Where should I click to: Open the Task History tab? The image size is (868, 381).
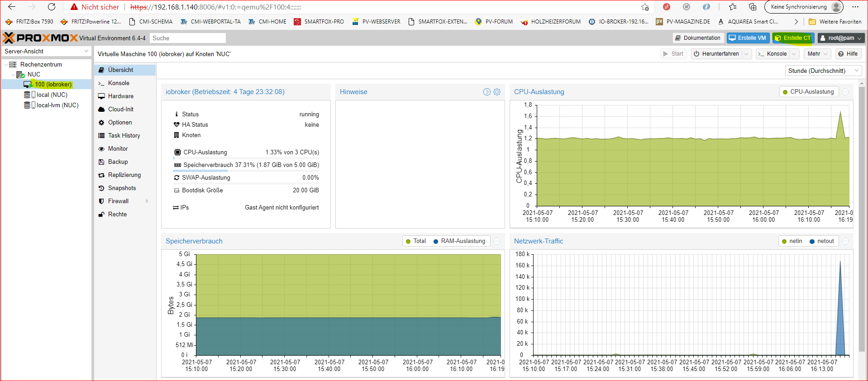coord(125,135)
